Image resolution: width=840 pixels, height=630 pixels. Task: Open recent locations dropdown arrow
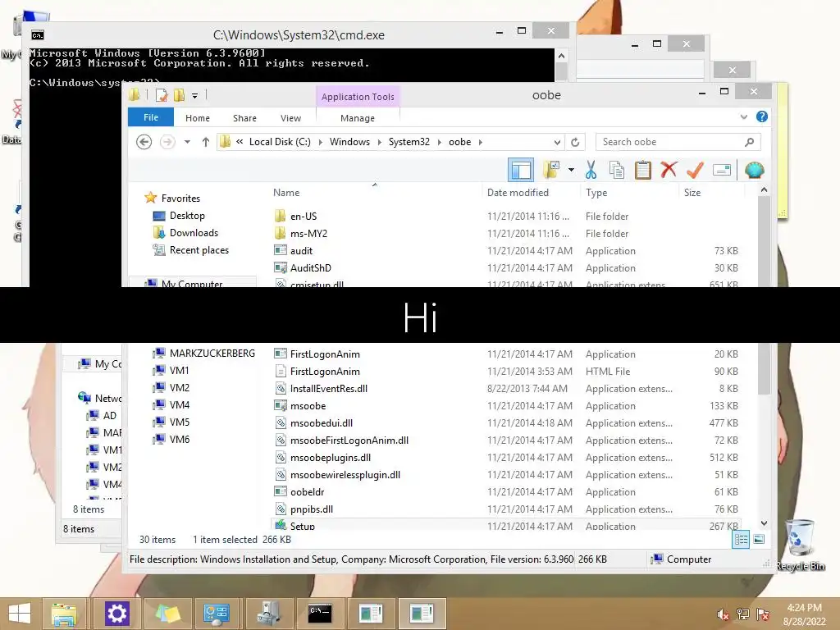pyautogui.click(x=187, y=142)
